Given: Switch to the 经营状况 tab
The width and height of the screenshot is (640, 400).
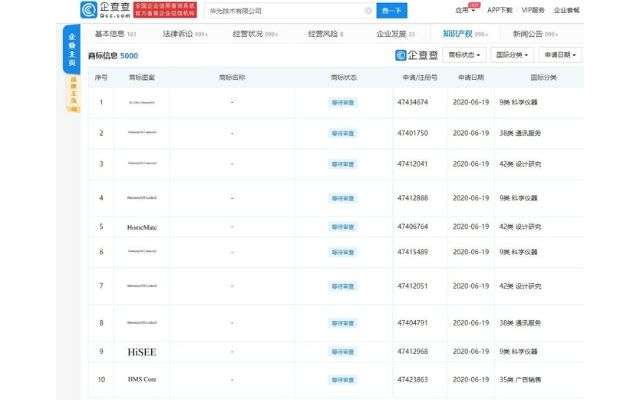Looking at the screenshot, I should pyautogui.click(x=255, y=34).
